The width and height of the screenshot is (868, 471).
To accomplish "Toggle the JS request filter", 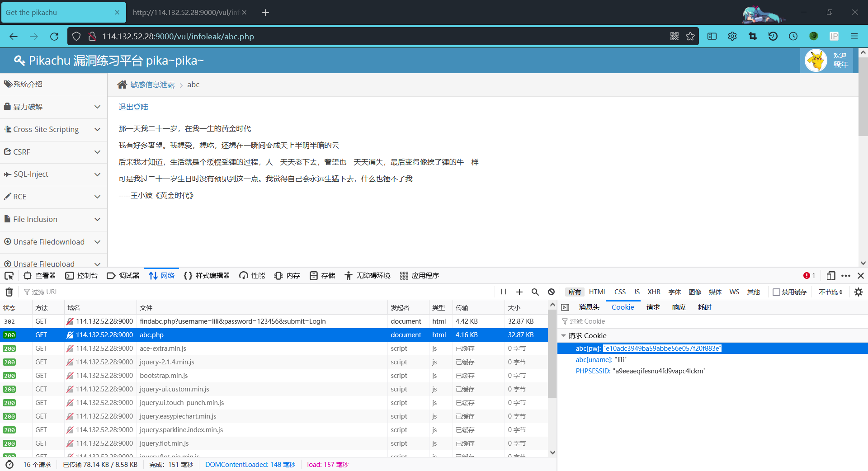I will click(637, 292).
